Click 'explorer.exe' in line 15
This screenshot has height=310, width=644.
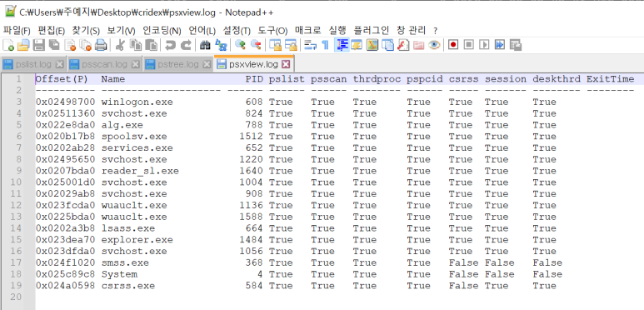pyautogui.click(x=137, y=240)
